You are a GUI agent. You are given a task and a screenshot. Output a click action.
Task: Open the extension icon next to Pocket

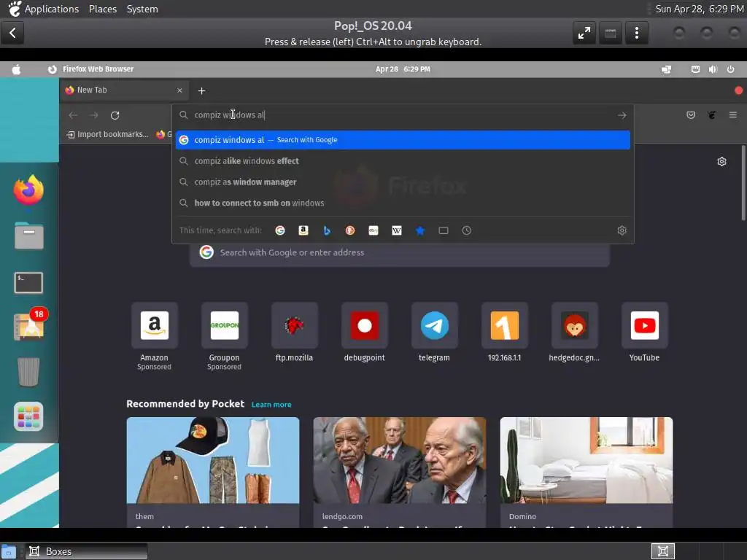[712, 114]
